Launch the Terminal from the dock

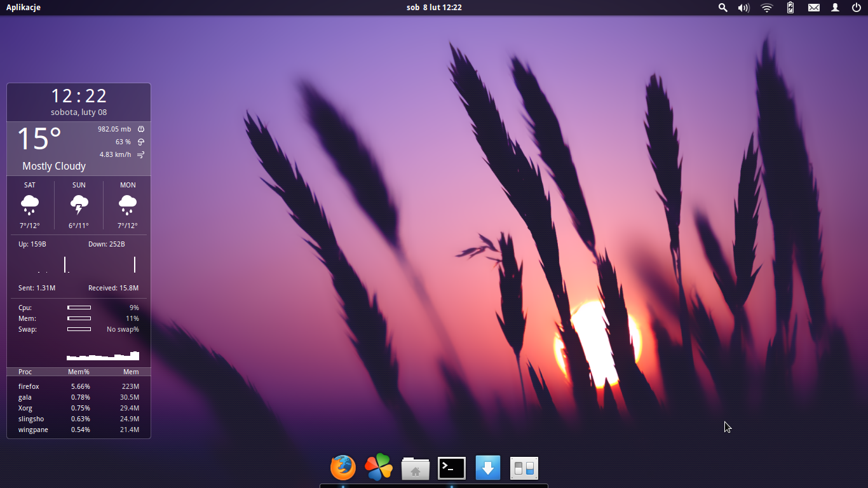tap(452, 468)
